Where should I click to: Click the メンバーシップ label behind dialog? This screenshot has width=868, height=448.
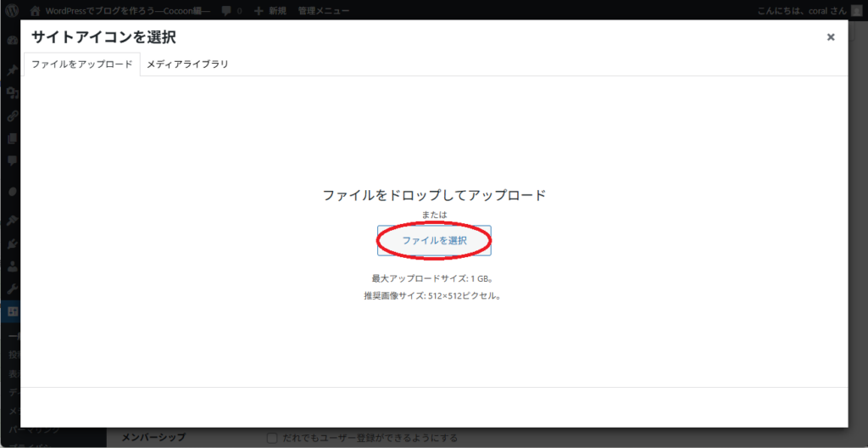[153, 437]
